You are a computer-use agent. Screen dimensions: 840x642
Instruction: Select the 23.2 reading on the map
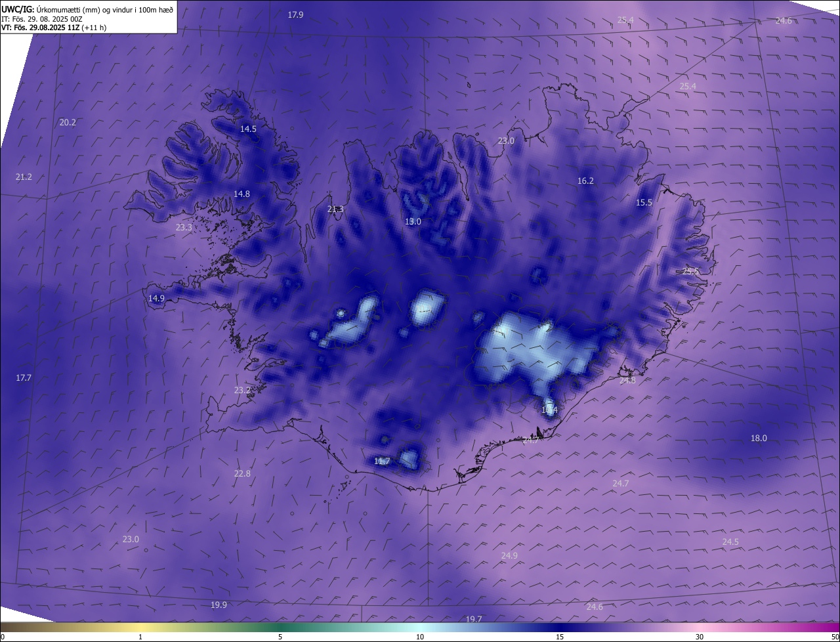(242, 390)
